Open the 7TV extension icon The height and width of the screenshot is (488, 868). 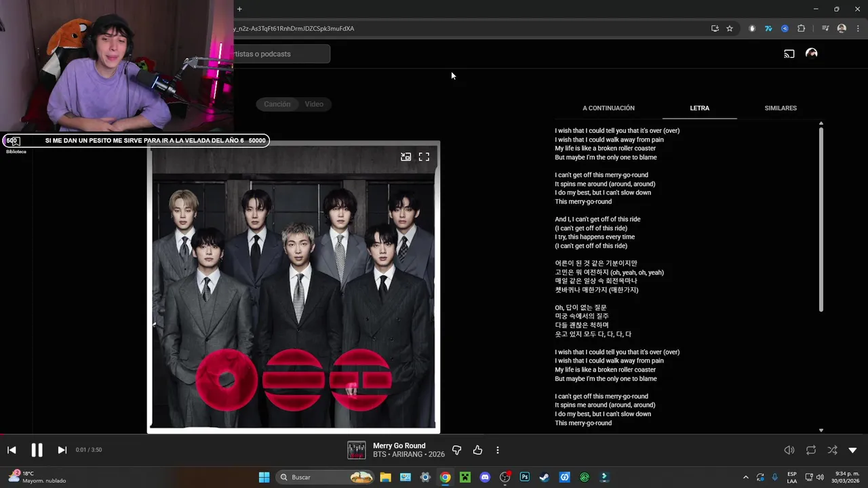[768, 28]
